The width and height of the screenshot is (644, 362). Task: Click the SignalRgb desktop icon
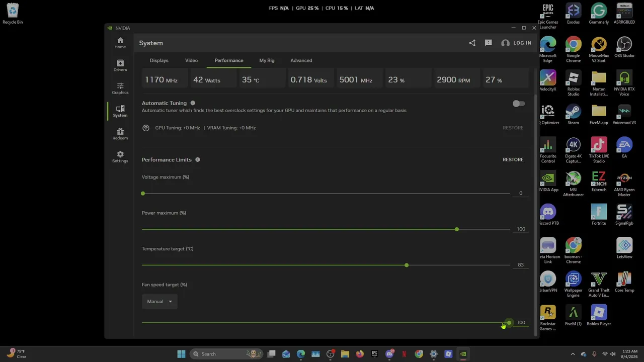point(624,215)
